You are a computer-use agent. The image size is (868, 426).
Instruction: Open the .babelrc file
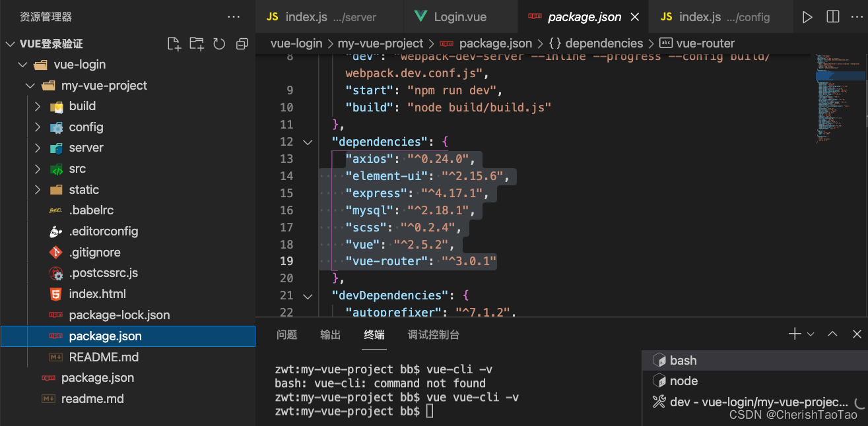click(127, 210)
